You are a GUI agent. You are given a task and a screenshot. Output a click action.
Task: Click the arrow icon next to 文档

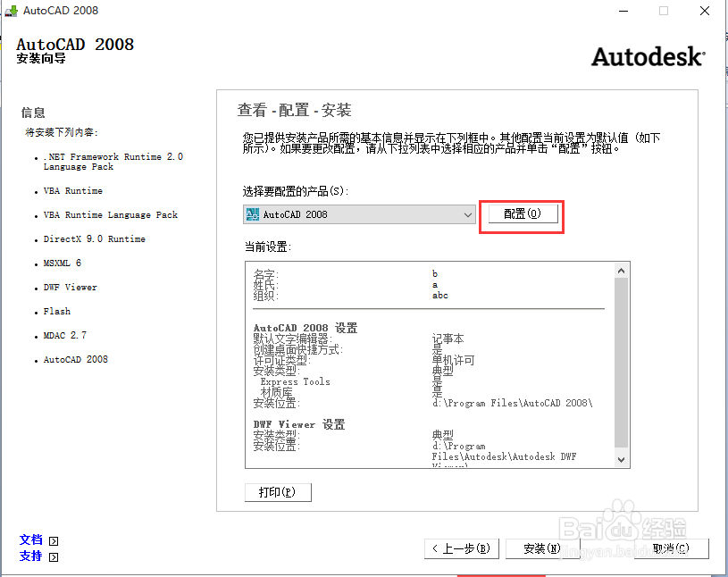point(53,539)
